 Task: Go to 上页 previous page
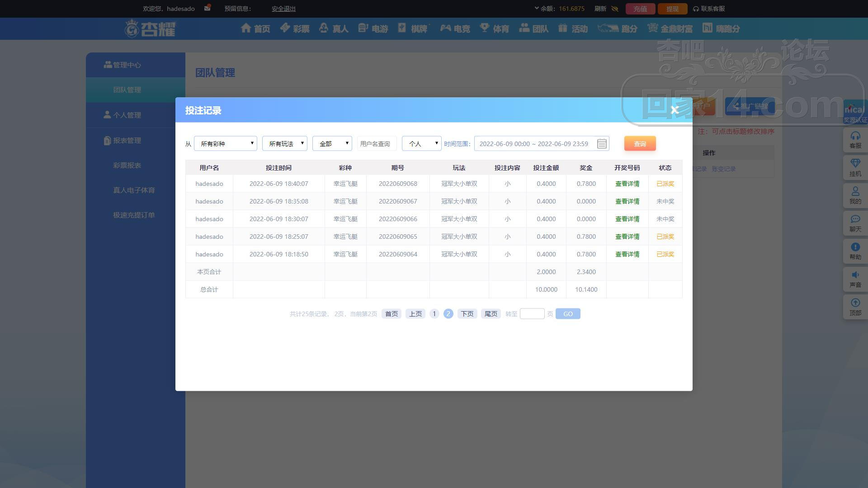click(x=415, y=313)
